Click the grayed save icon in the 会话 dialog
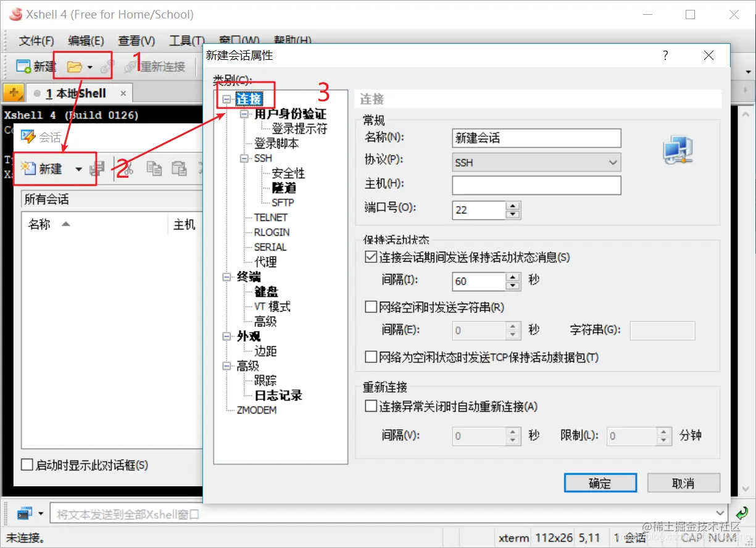This screenshot has height=548, width=756. pos(97,168)
